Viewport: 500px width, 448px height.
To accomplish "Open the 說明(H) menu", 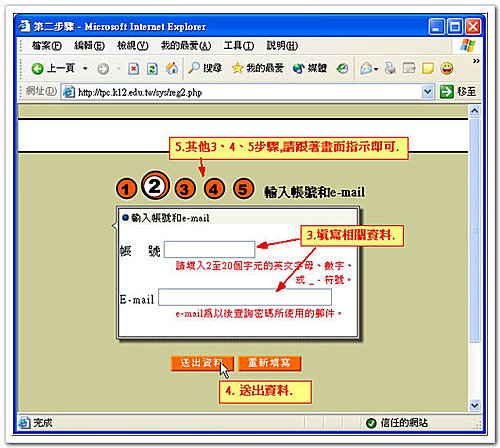I will coord(282,45).
